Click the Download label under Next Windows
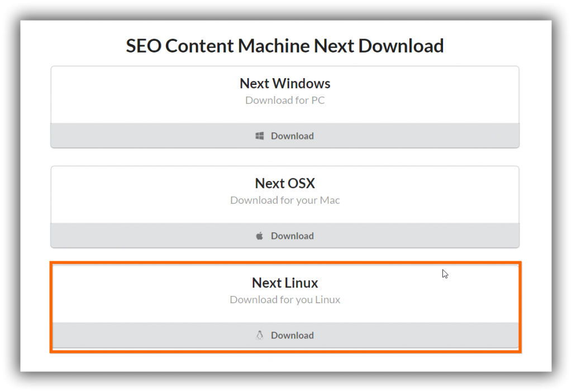Screen dimensions: 572x392 [292, 136]
